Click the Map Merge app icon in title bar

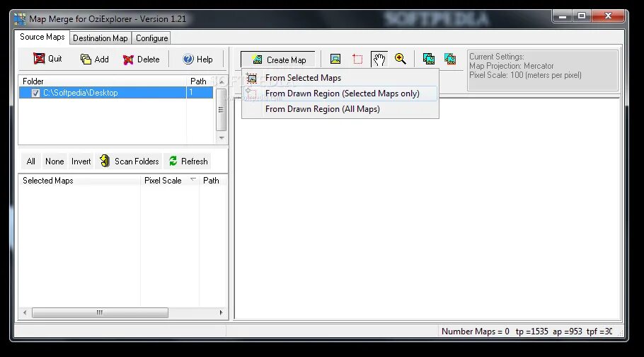tap(20, 19)
